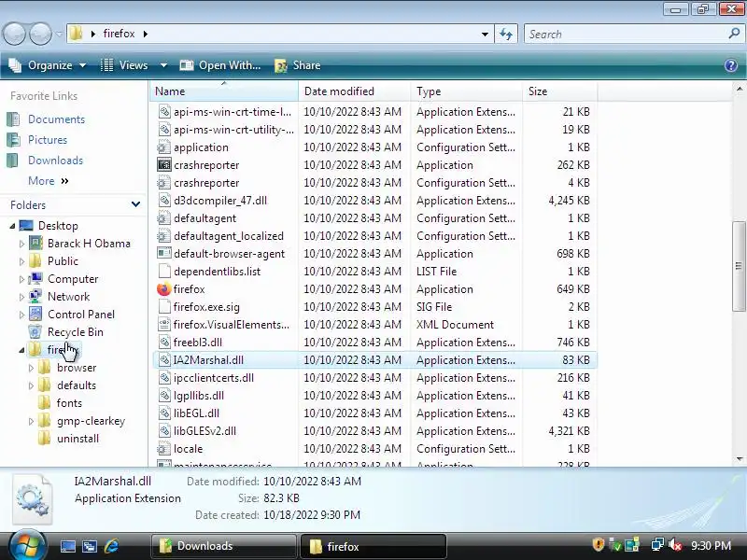
Task: Click the Documents favorite link icon
Action: tap(13, 119)
